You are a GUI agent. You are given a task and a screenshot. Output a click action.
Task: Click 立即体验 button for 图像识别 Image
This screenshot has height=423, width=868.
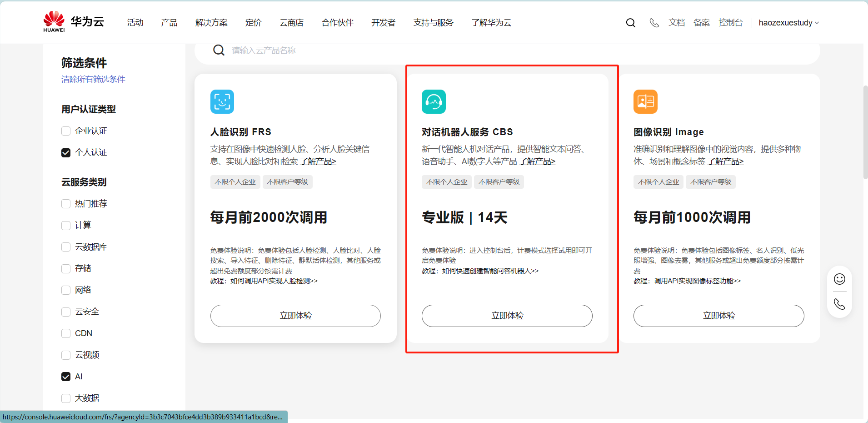click(x=719, y=316)
